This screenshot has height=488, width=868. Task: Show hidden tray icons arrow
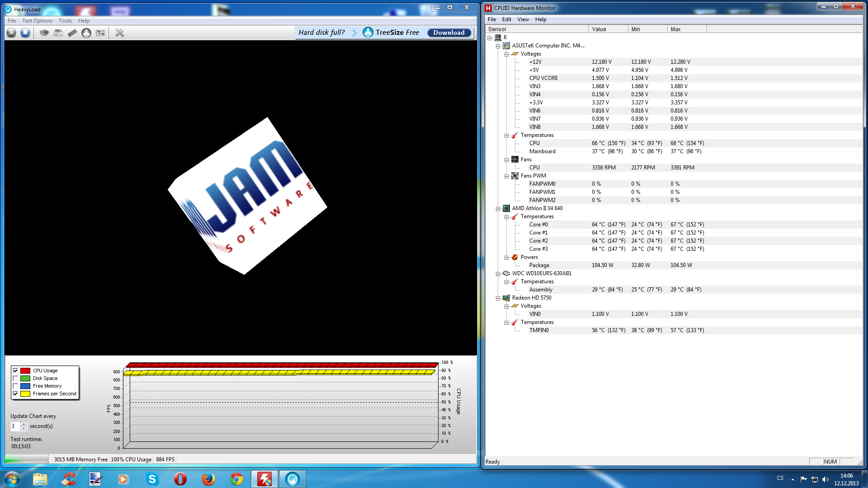[793, 479]
